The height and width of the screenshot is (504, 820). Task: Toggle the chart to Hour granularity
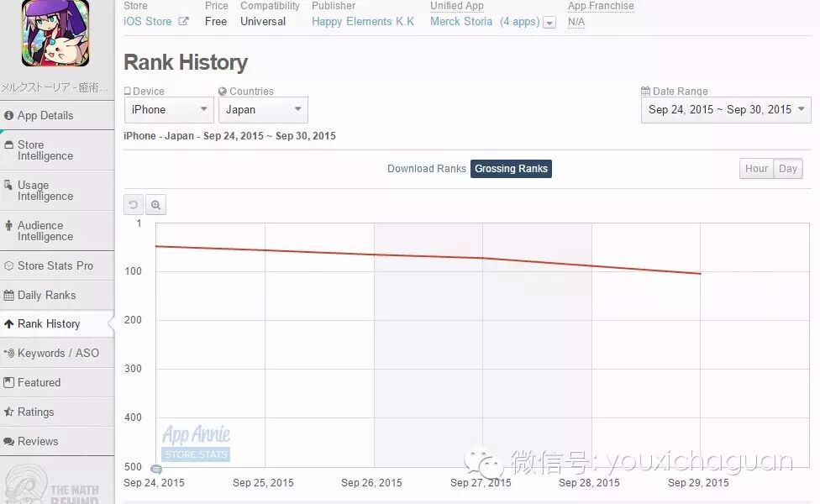pyautogui.click(x=755, y=168)
